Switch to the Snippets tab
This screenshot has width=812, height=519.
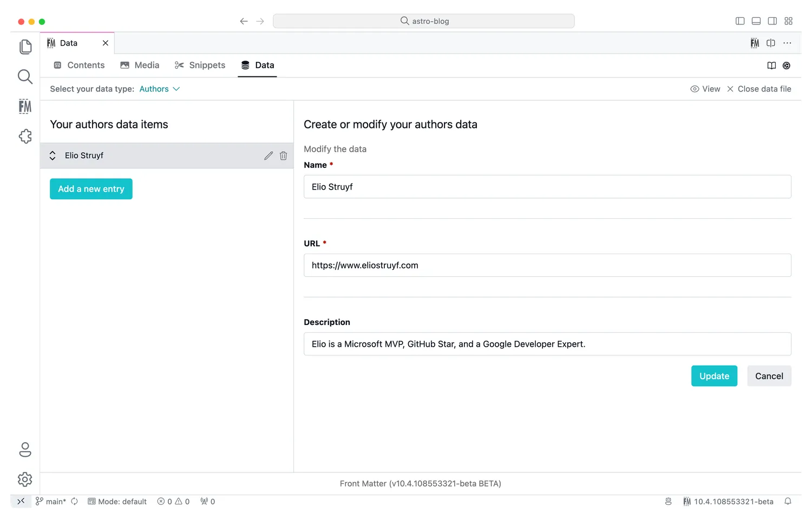200,65
